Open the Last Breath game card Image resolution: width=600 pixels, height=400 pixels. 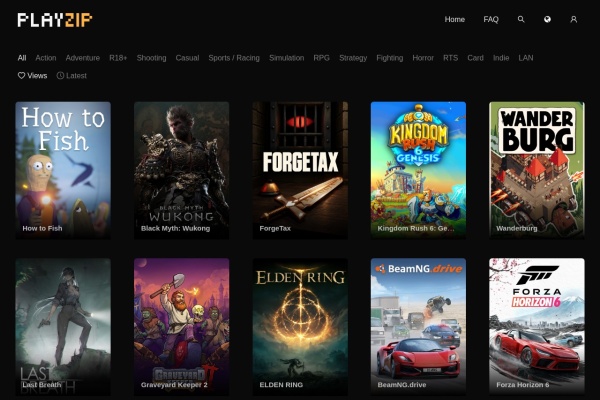(x=63, y=327)
